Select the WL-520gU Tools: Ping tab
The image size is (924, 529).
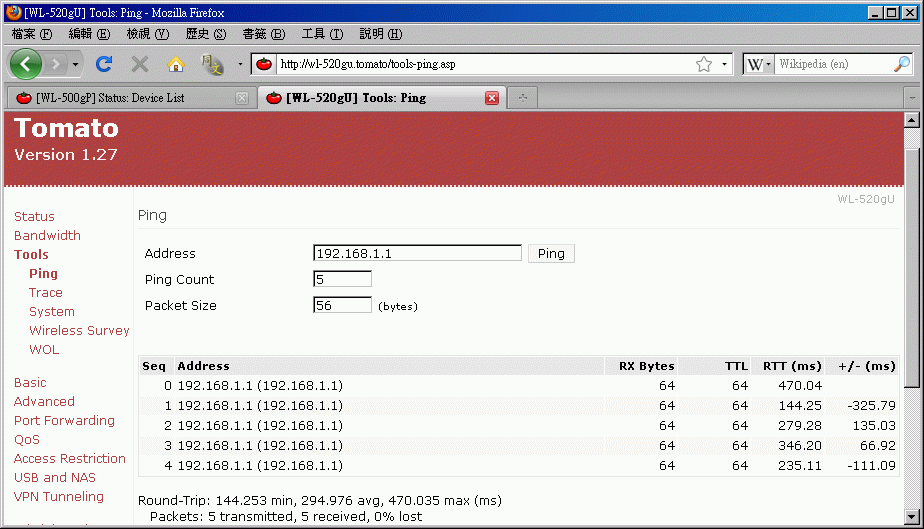click(x=382, y=98)
